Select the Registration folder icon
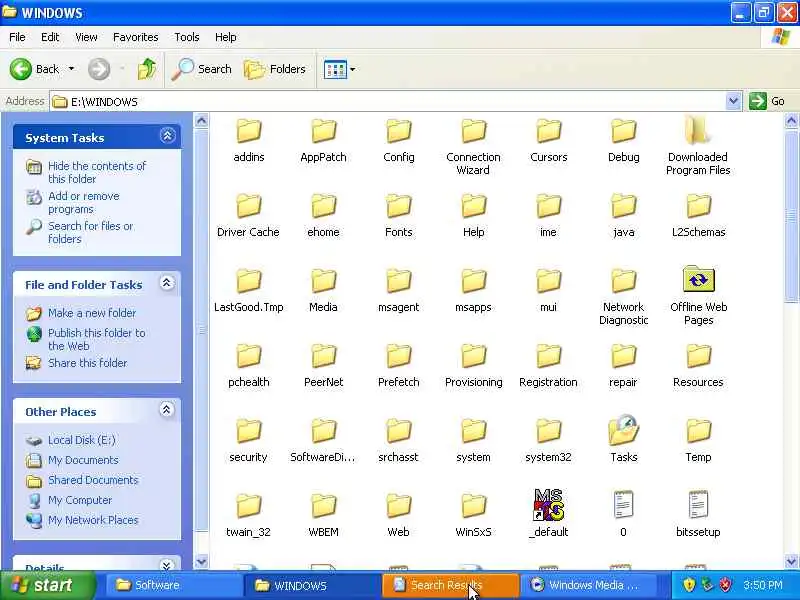The height and width of the screenshot is (600, 800). coord(548,357)
